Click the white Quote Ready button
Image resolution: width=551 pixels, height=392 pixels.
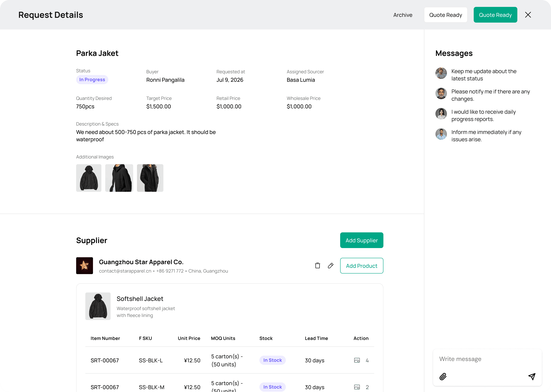[446, 15]
